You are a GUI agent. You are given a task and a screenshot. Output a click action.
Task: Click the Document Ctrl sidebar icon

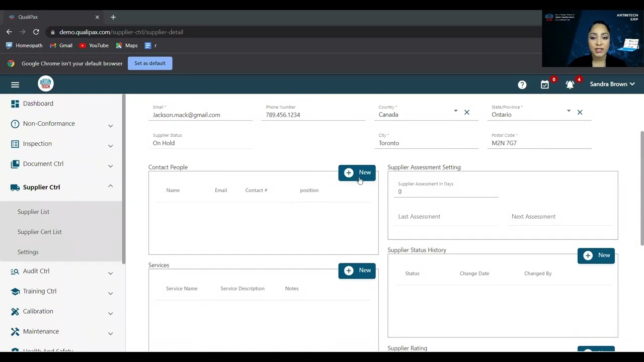[15, 164]
